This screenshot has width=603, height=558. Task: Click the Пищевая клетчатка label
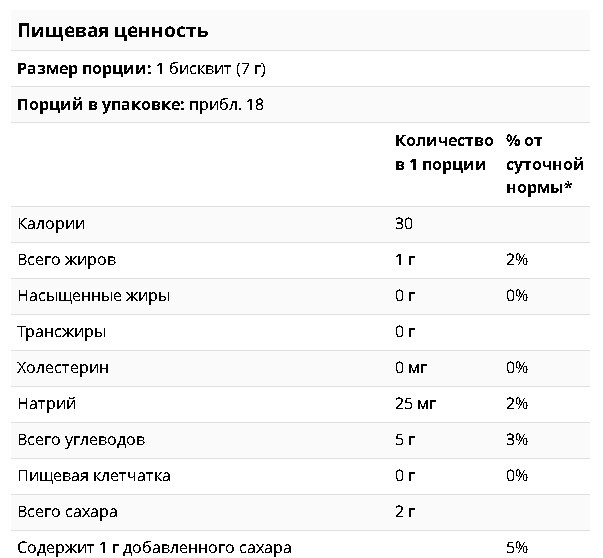coord(94,476)
